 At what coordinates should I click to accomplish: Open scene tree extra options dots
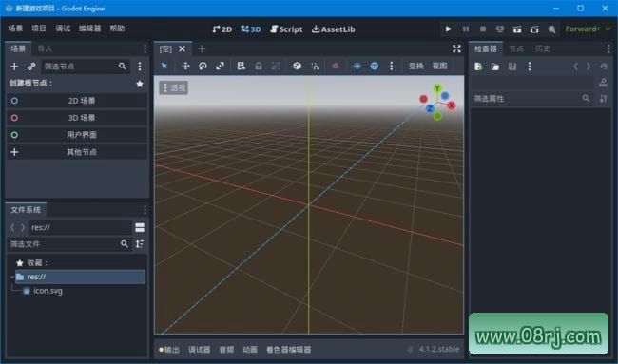[x=140, y=67]
